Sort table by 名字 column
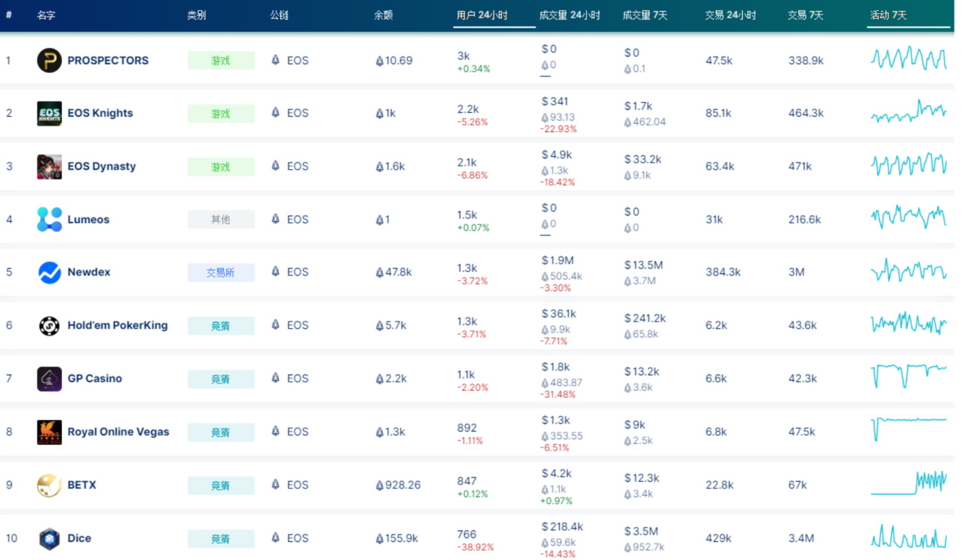 click(x=46, y=15)
